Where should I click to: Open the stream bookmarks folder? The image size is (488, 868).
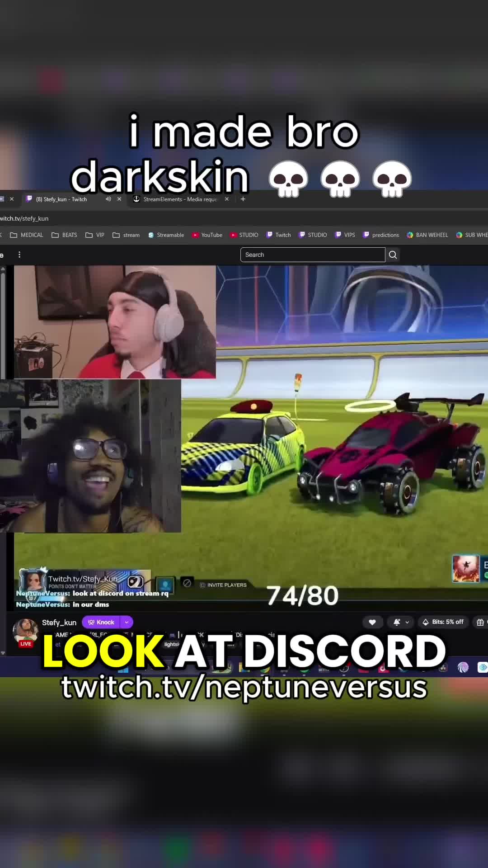[127, 235]
